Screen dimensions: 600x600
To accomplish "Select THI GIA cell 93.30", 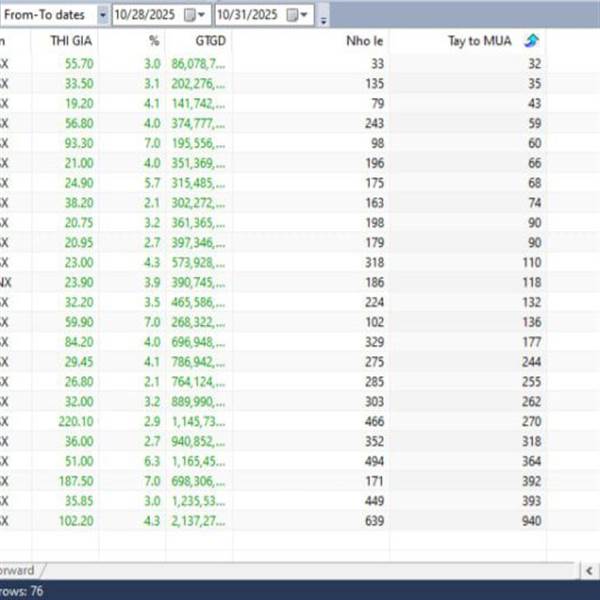I will click(79, 143).
